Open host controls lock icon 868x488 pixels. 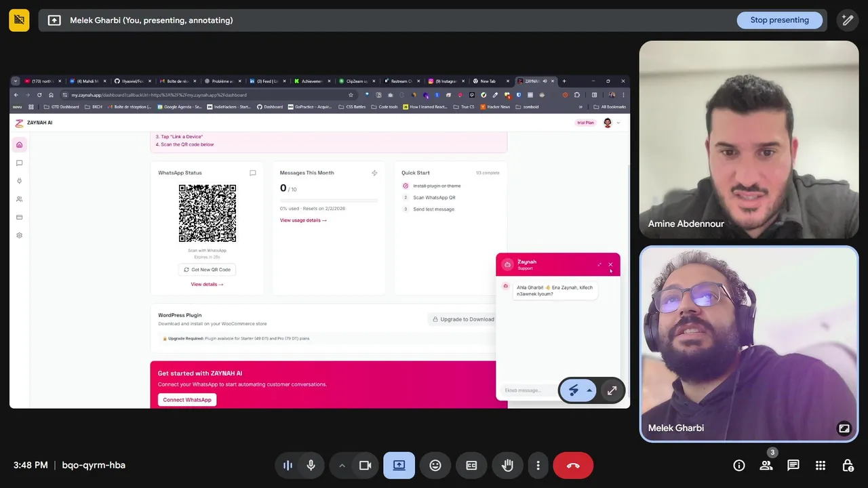pyautogui.click(x=848, y=466)
